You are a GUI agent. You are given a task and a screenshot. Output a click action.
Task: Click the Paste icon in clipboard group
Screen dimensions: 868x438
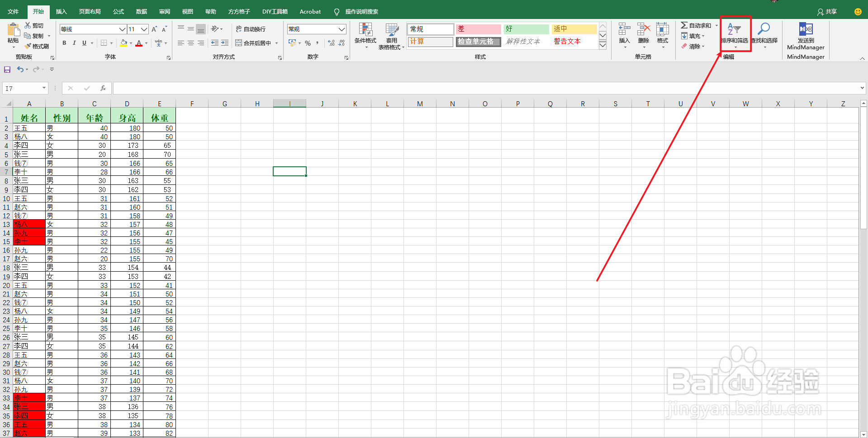pos(13,30)
